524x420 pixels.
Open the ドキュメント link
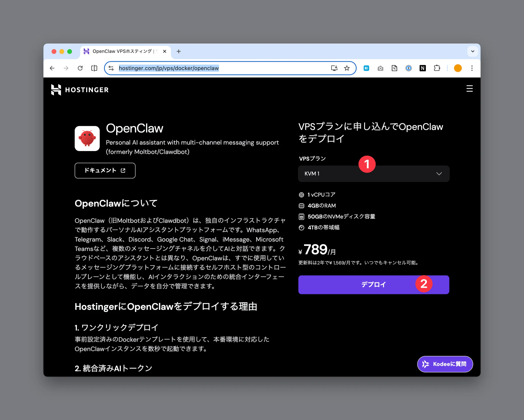pos(105,170)
